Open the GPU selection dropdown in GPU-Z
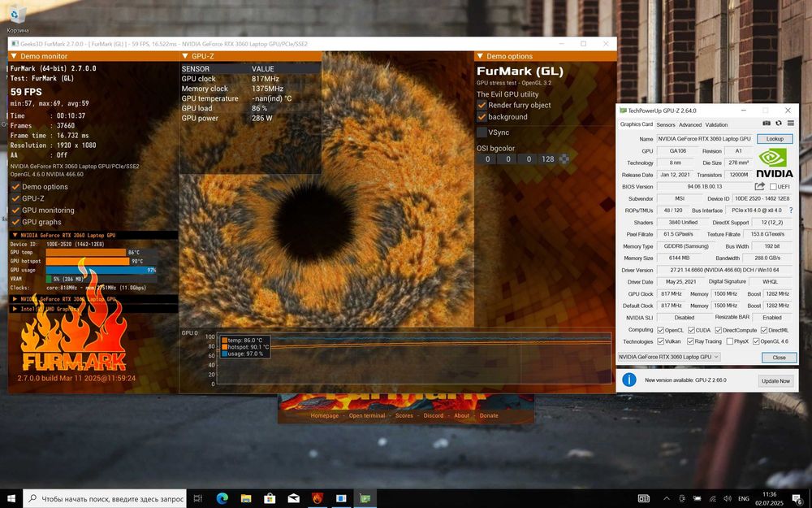 [668, 357]
